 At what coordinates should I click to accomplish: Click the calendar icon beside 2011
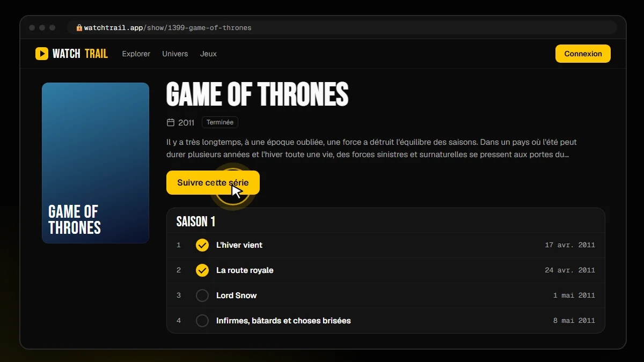coord(171,122)
